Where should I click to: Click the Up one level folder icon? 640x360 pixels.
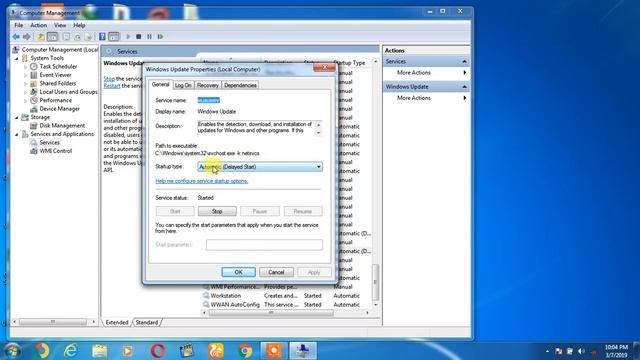tap(41, 37)
